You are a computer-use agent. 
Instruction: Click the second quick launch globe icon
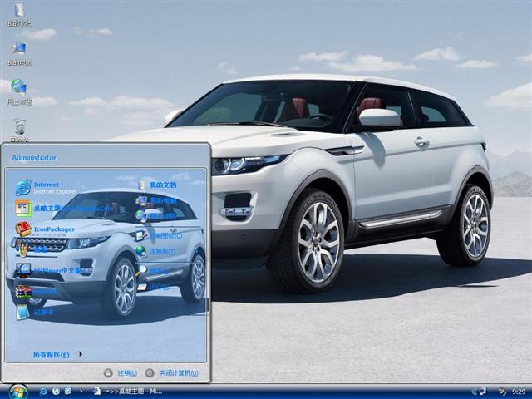click(56, 392)
